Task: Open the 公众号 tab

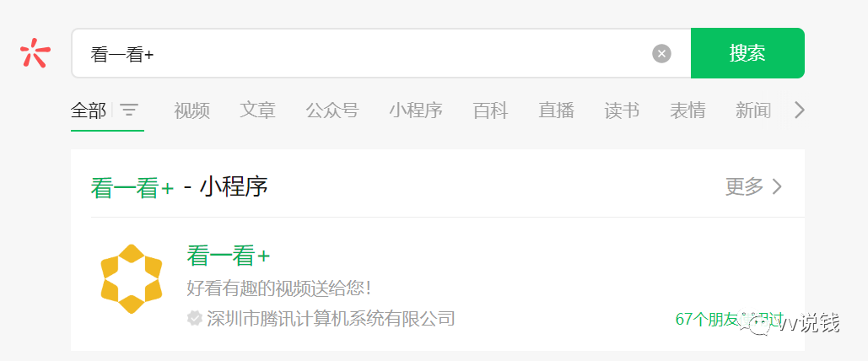Action: pyautogui.click(x=332, y=110)
